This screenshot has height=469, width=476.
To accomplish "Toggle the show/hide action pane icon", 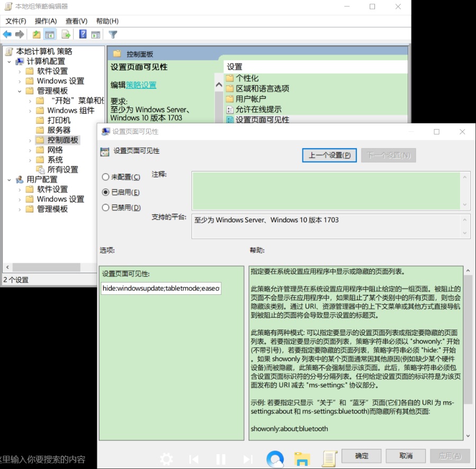I will click(x=96, y=34).
